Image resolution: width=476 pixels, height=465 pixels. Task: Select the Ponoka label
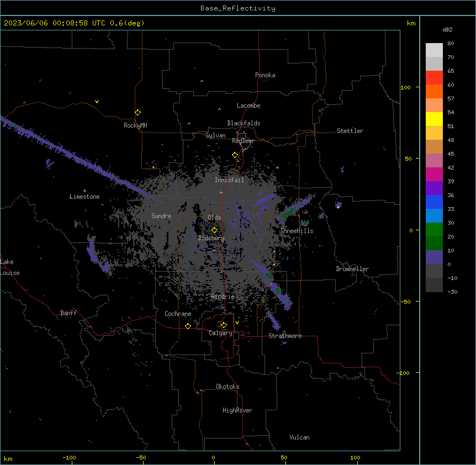[x=265, y=75]
